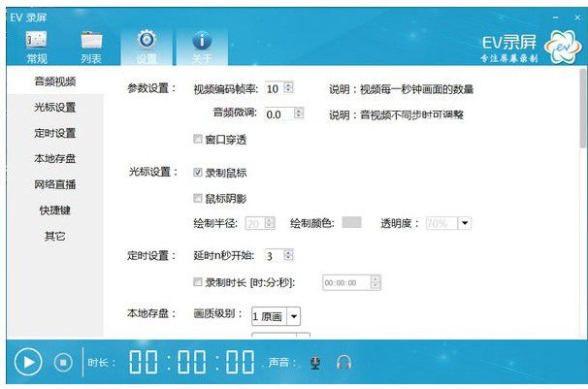Adjust the 录制时长 time stepper

[376, 282]
